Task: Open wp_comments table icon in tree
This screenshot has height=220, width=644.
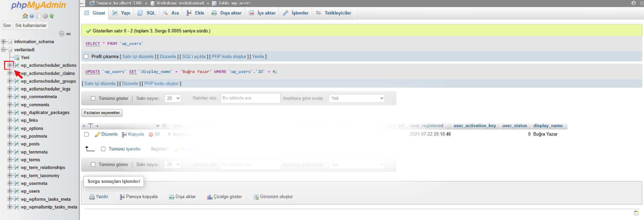Action: tap(17, 105)
